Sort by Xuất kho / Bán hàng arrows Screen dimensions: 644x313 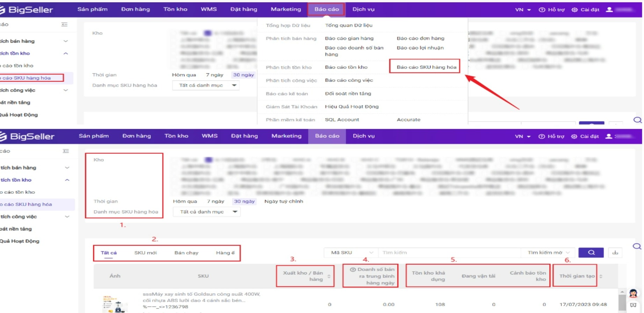tap(329, 276)
